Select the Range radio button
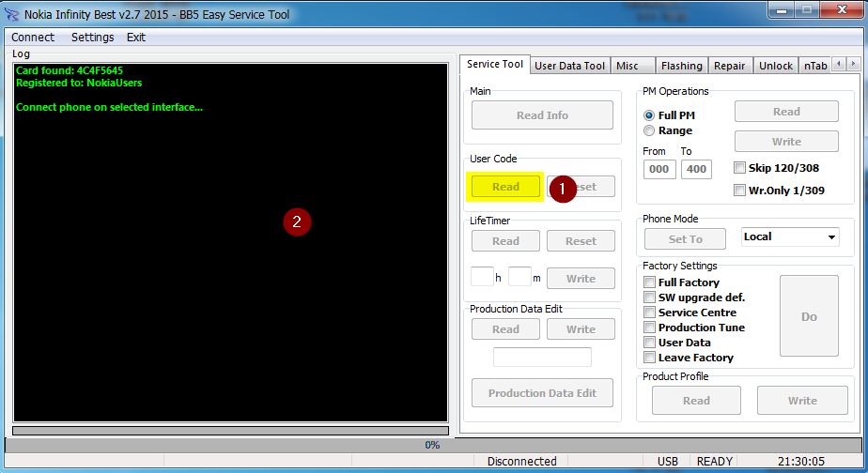Viewport: 868px width, 473px height. (649, 130)
